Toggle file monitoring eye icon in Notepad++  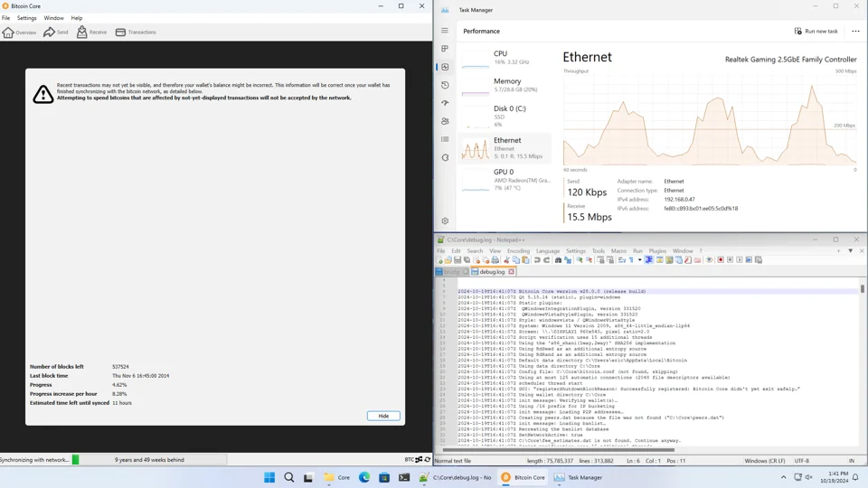(709, 260)
